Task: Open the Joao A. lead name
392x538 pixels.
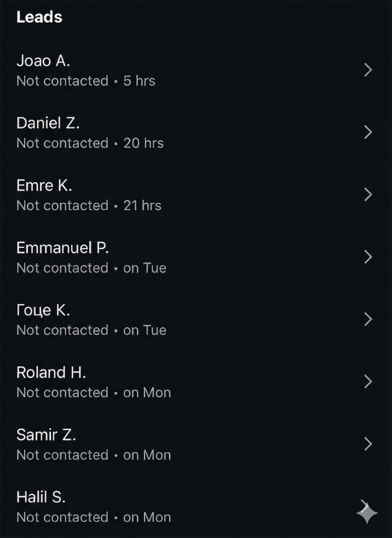Action: point(43,61)
